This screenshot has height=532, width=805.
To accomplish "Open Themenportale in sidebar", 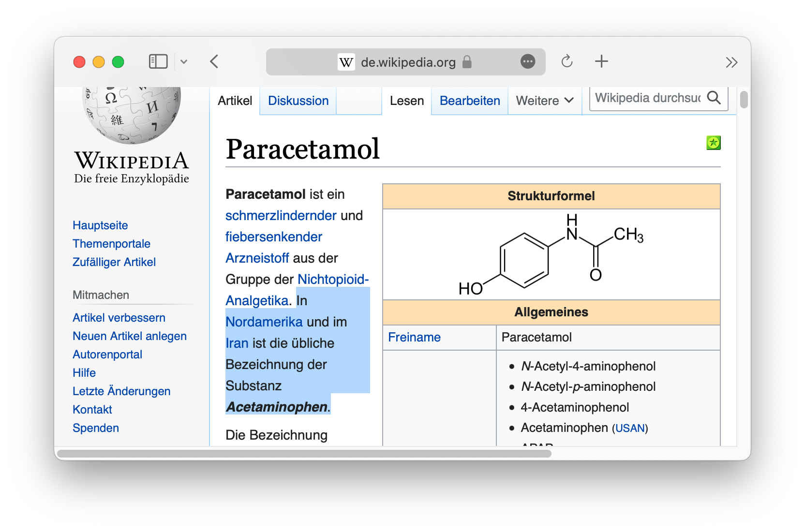I will pos(111,244).
